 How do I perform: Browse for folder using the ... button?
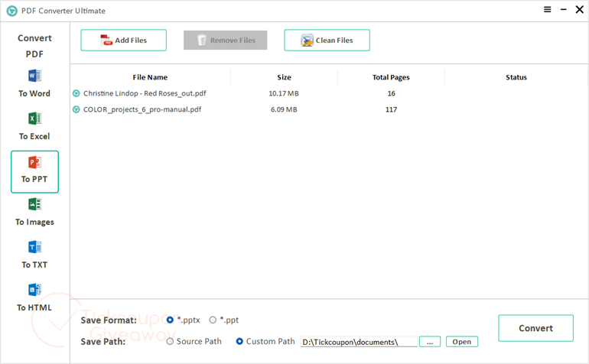(x=430, y=342)
